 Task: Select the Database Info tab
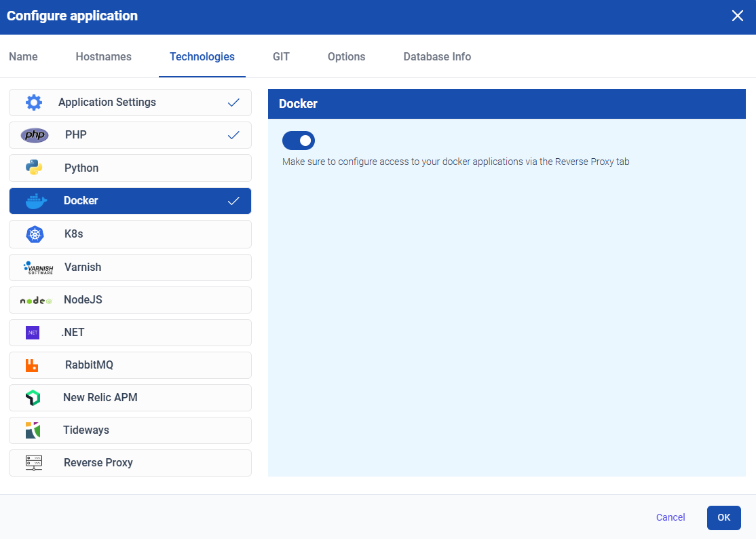click(437, 56)
